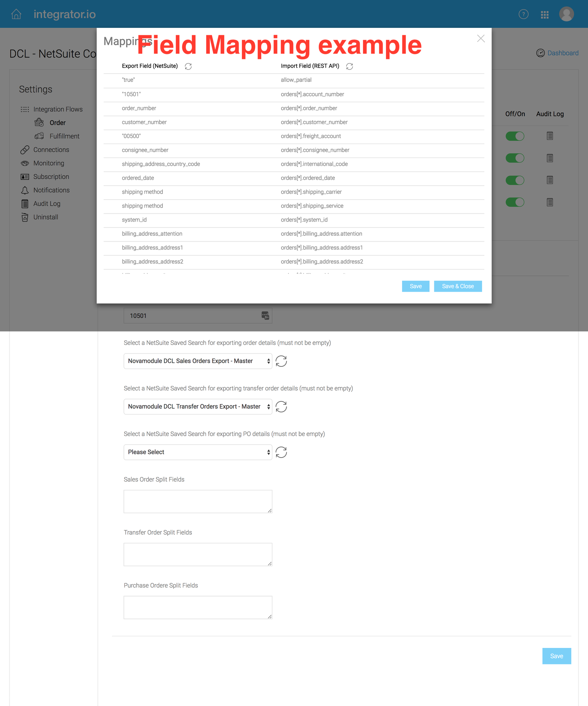Select consignee_number export field cell

tap(145, 150)
